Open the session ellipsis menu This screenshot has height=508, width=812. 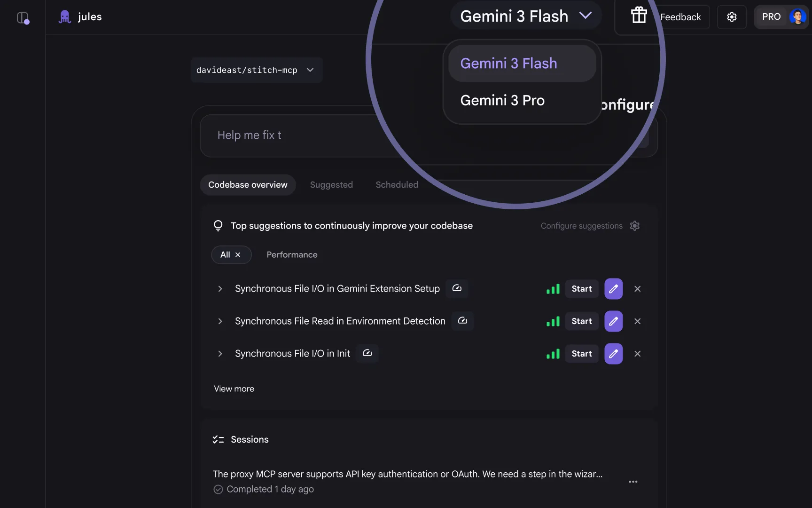(633, 481)
